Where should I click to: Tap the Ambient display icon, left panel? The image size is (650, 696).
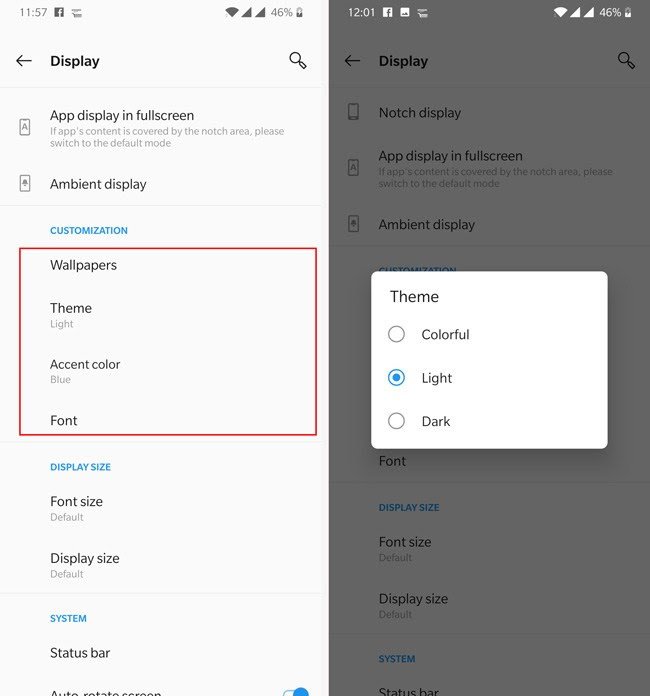tap(25, 183)
